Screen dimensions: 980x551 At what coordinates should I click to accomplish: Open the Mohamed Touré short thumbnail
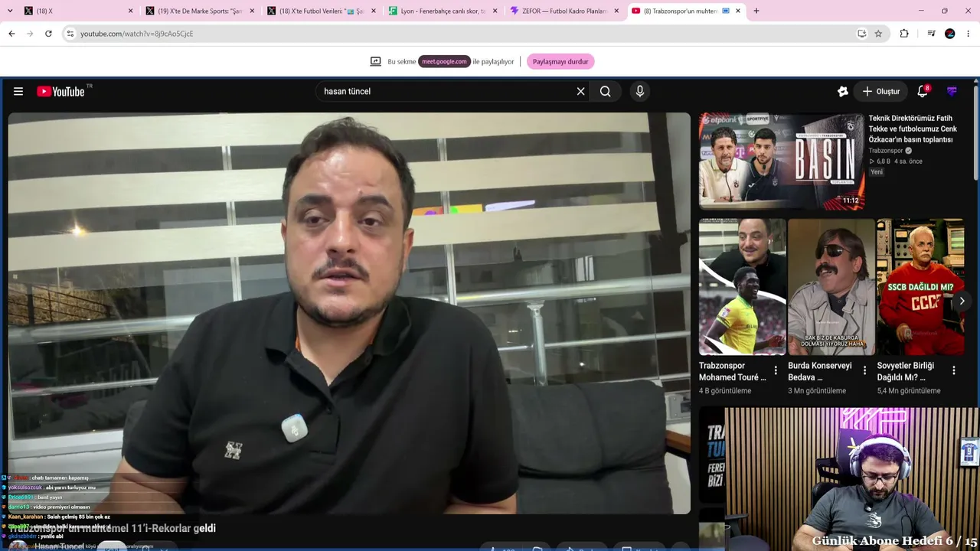742,287
